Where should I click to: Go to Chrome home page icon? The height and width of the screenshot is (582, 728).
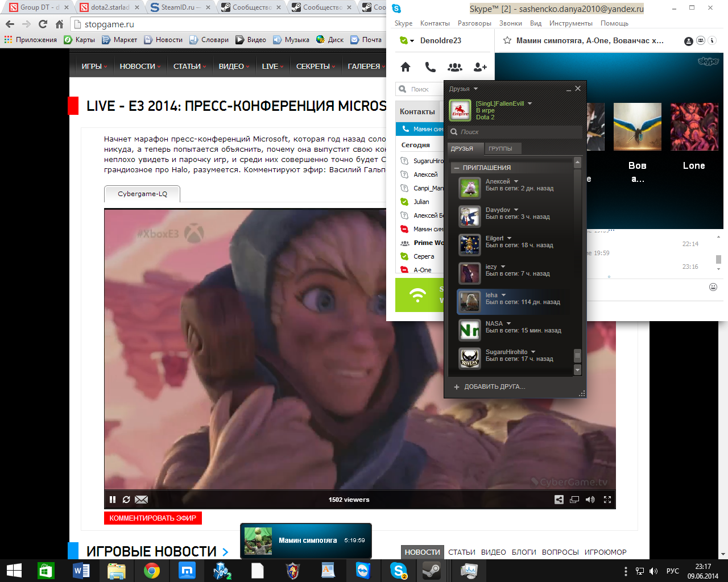tap(59, 24)
